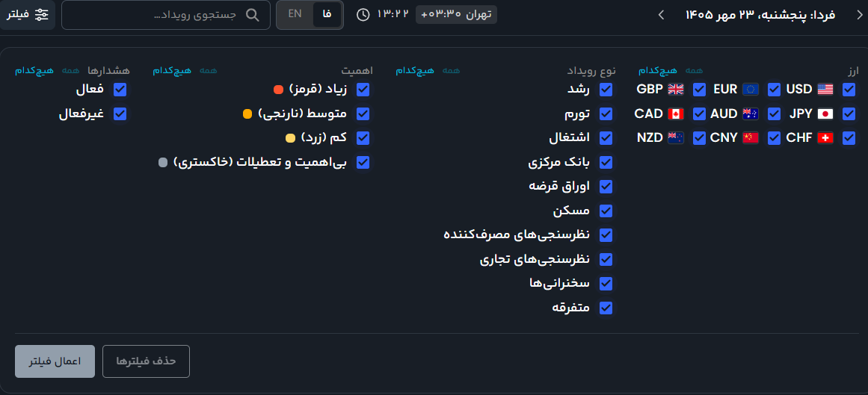868x395 pixels.
Task: Toggle the زیاد (قرمز) importance checkbox
Action: pos(363,89)
